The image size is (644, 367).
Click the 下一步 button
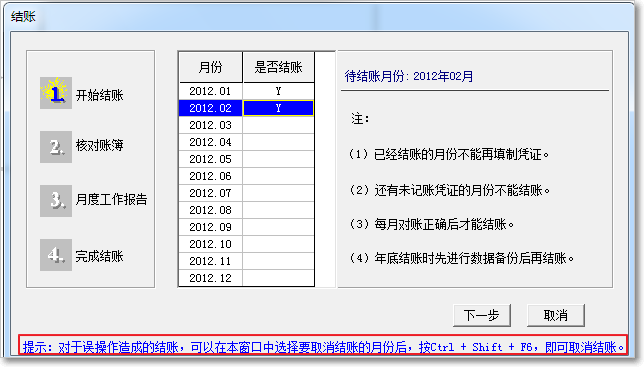click(x=481, y=315)
